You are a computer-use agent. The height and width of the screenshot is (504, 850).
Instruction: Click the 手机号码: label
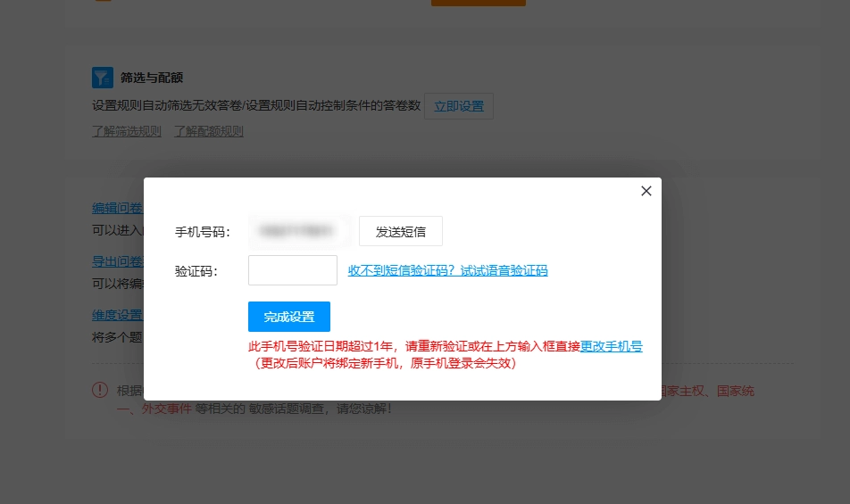[x=202, y=232]
